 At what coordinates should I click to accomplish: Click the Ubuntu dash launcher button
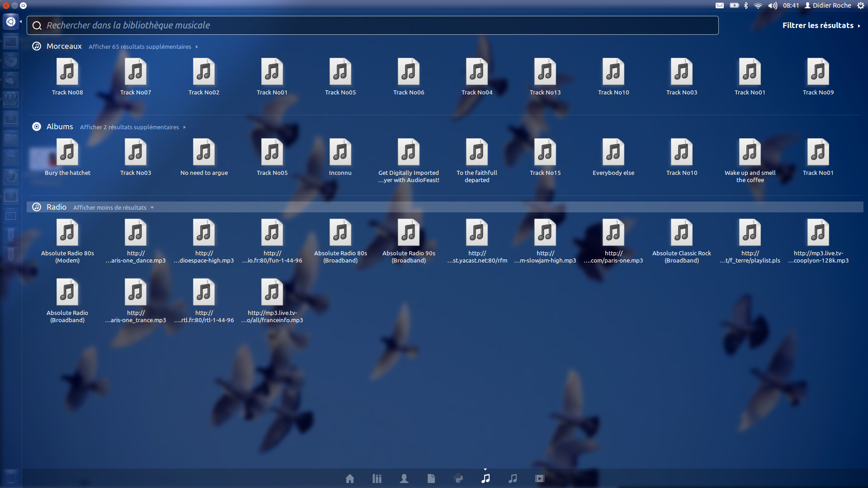(11, 22)
